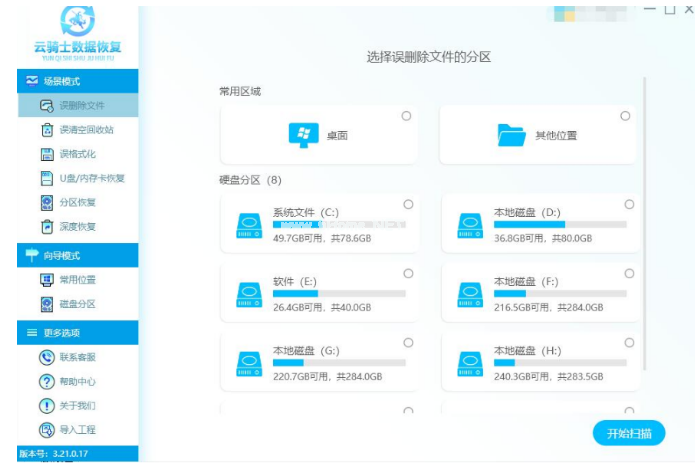Select the 其他位置 radio button
The image size is (695, 467).
point(625,116)
